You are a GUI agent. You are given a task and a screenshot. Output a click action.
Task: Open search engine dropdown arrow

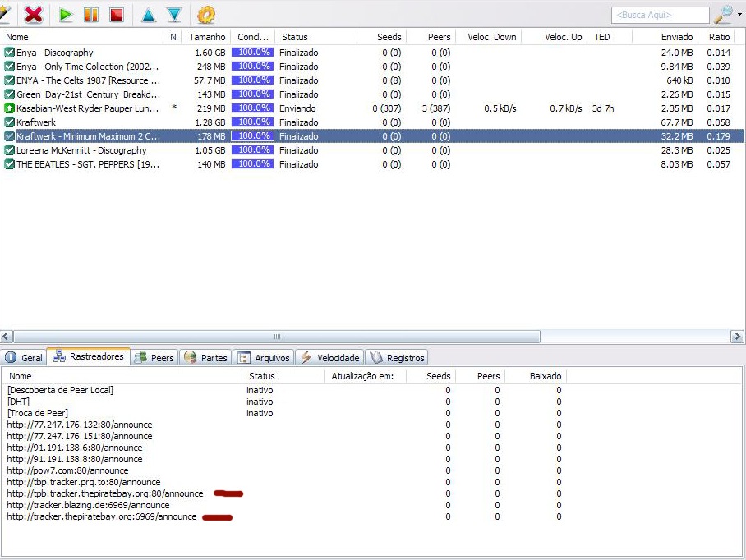coord(739,14)
